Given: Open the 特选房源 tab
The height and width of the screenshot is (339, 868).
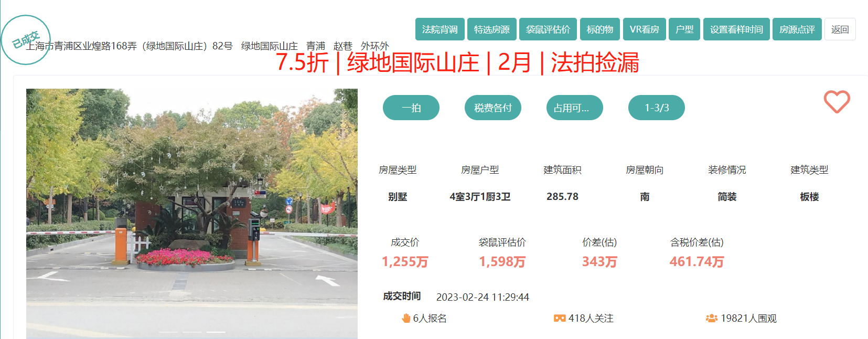Looking at the screenshot, I should pos(491,29).
